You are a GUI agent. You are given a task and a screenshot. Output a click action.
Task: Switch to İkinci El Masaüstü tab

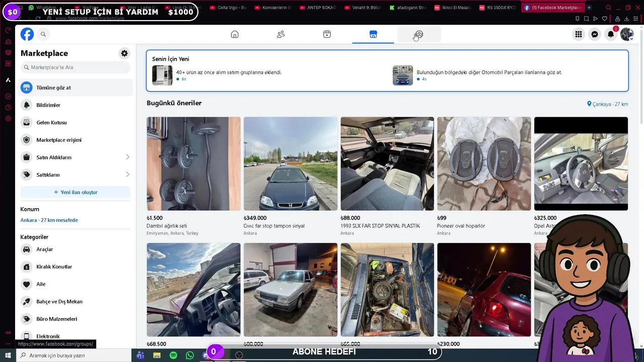(453, 8)
